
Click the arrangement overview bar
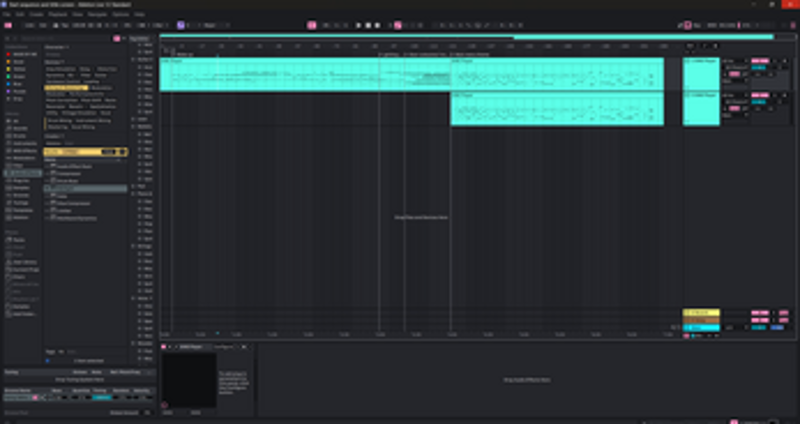click(x=467, y=37)
